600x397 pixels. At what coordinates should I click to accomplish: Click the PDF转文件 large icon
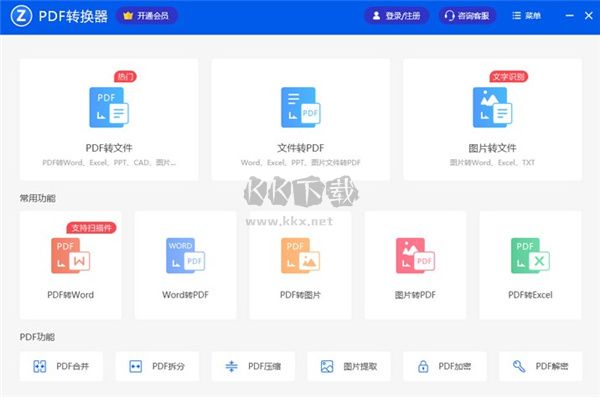click(x=109, y=108)
